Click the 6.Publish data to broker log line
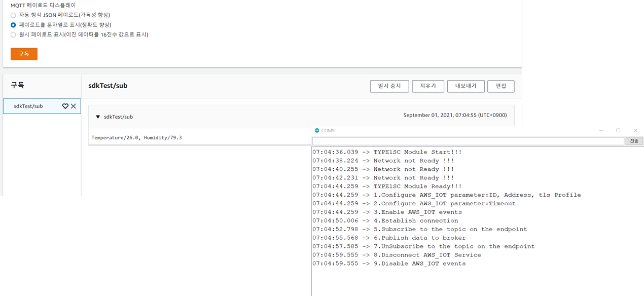This screenshot has height=296, width=644. (x=389, y=238)
